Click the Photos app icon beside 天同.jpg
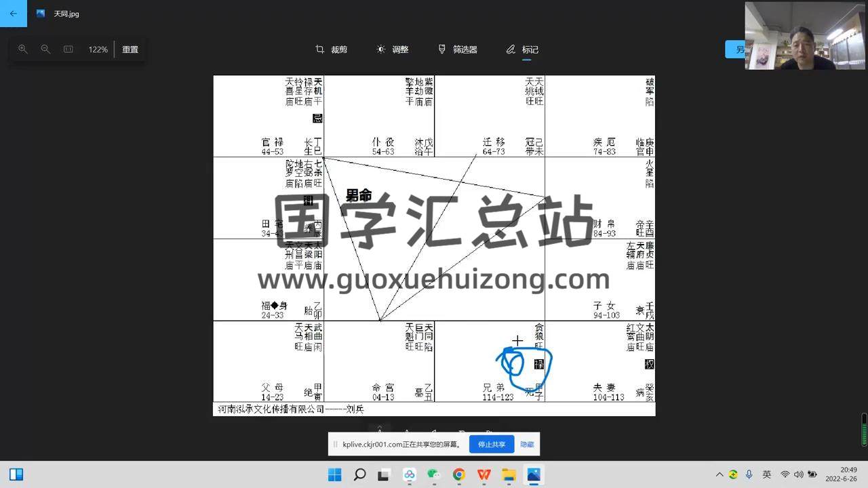This screenshot has height=488, width=868. (x=41, y=14)
